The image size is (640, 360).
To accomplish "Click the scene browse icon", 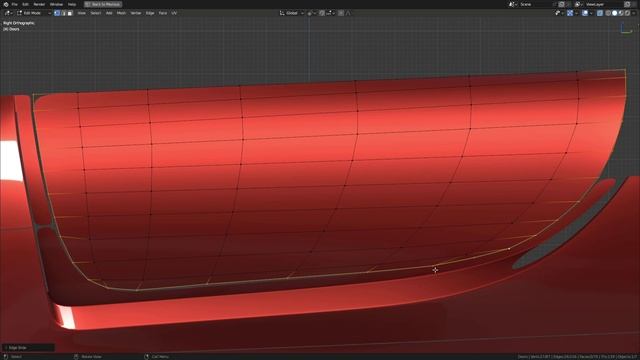I will tap(513, 4).
